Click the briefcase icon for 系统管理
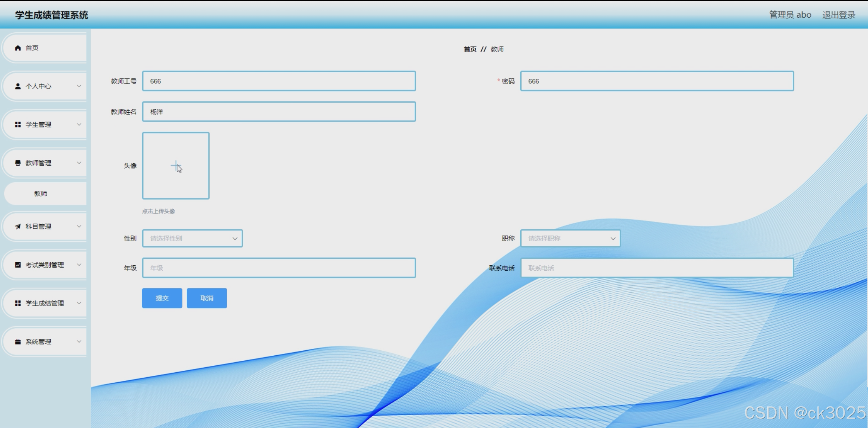The width and height of the screenshot is (868, 428). click(18, 342)
